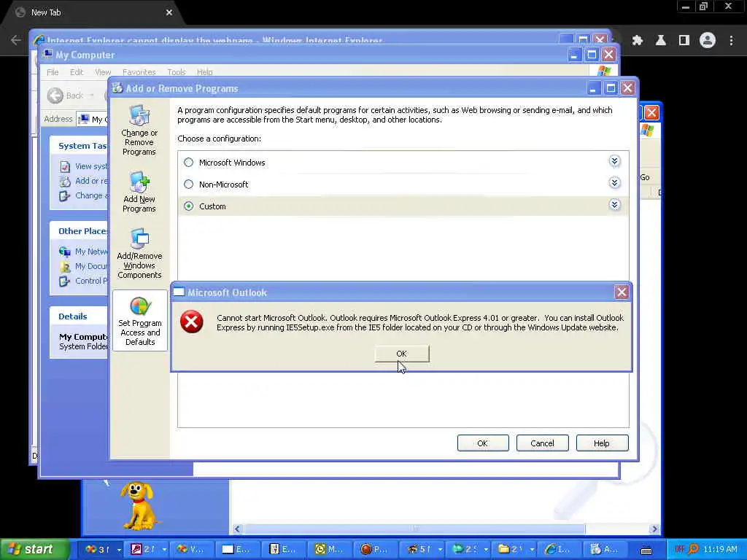Open Add New Programs section
The image size is (747, 560).
click(x=139, y=192)
